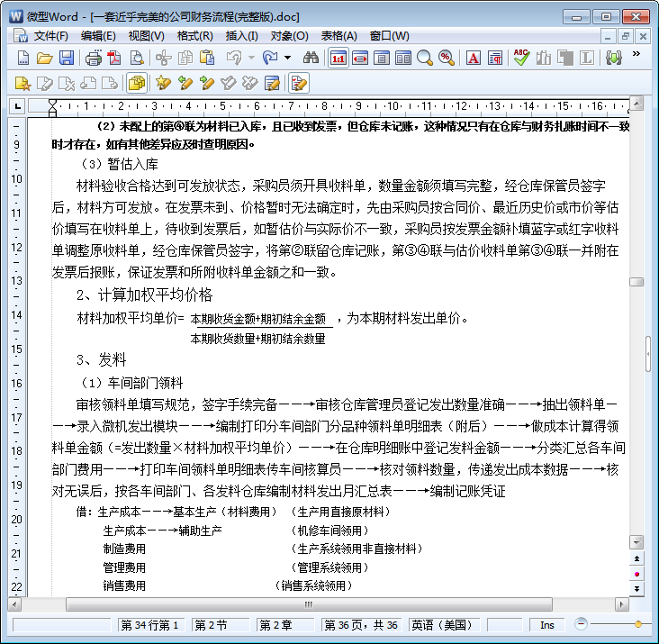The width and height of the screenshot is (659, 644).
Task: Open the 文件(F) menu
Action: click(50, 36)
